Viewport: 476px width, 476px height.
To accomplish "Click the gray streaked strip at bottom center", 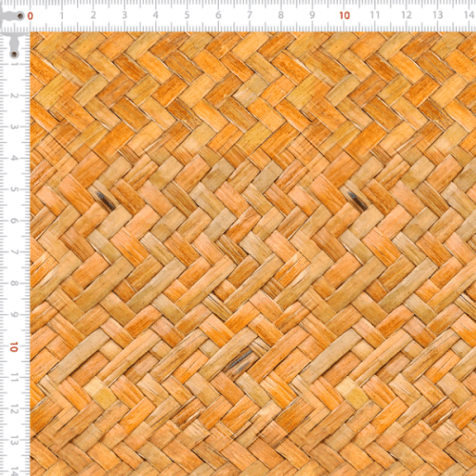I will (x=239, y=361).
